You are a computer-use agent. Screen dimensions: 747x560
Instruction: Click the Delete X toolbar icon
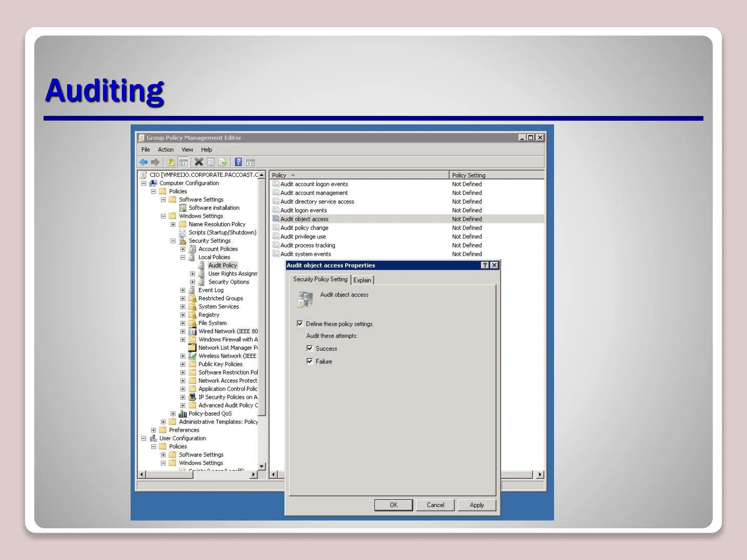pos(199,162)
